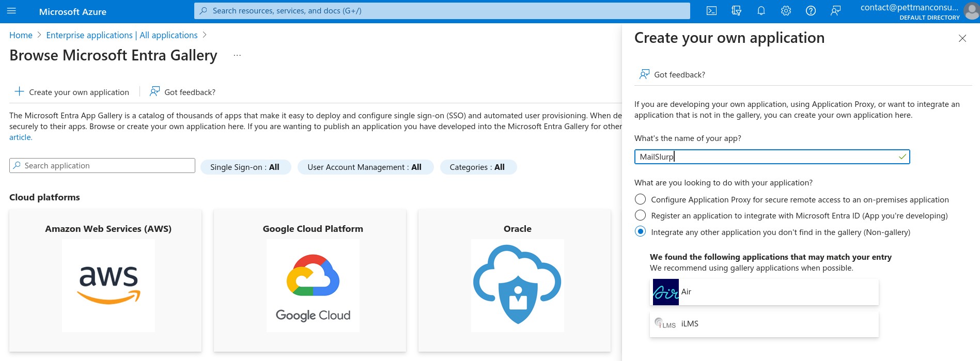Open the notifications bell
Screen dimensions: 980x361
pos(761,11)
